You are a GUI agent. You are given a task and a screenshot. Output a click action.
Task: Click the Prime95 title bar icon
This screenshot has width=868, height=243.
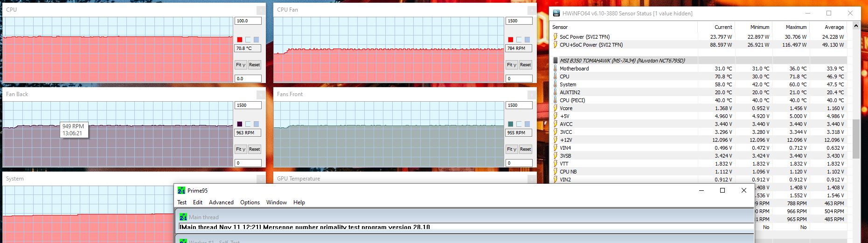(181, 190)
